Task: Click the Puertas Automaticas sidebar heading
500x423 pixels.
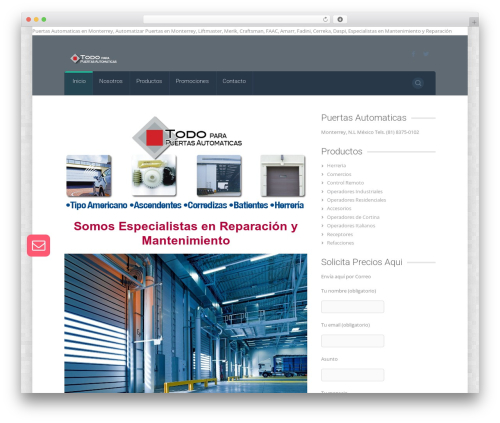Action: pos(364,118)
